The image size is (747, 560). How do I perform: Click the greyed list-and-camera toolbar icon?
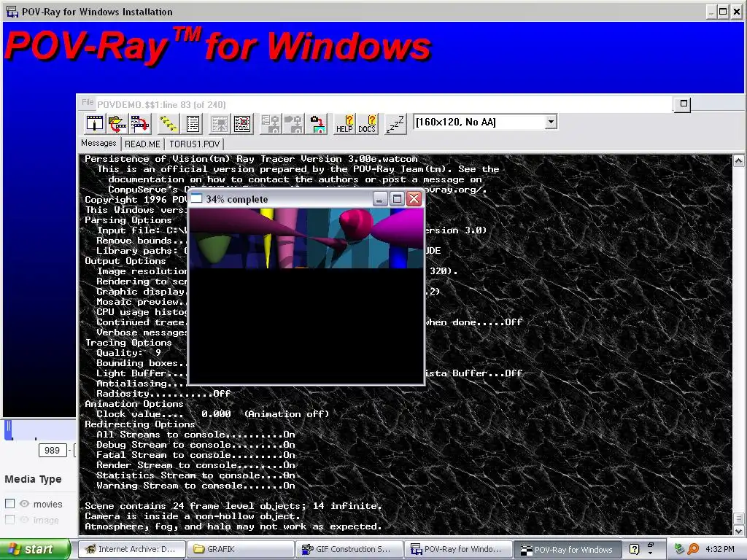point(271,124)
